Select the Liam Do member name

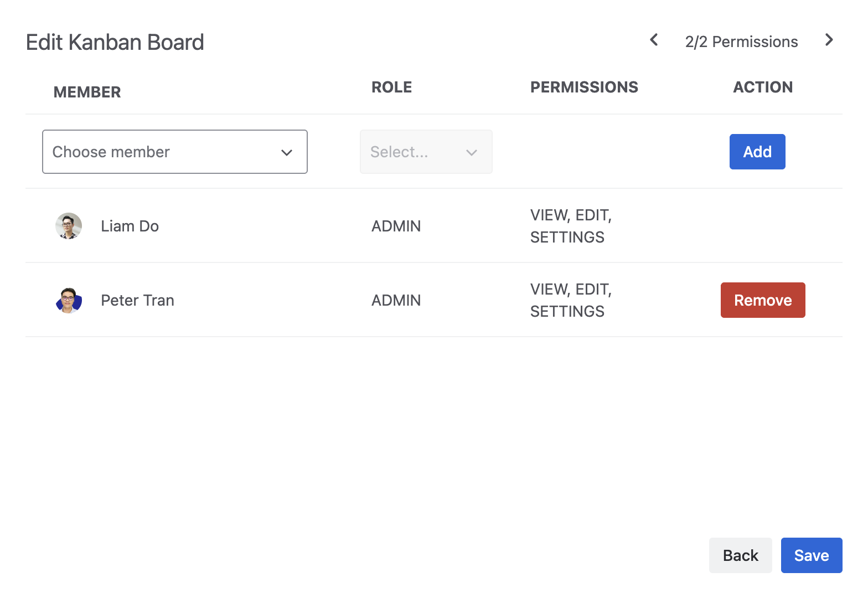click(130, 226)
